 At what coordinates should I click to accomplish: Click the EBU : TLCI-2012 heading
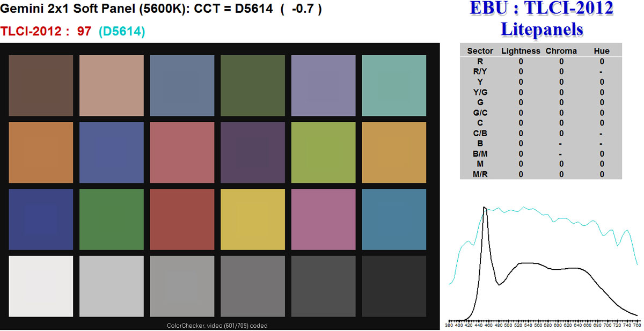(541, 9)
